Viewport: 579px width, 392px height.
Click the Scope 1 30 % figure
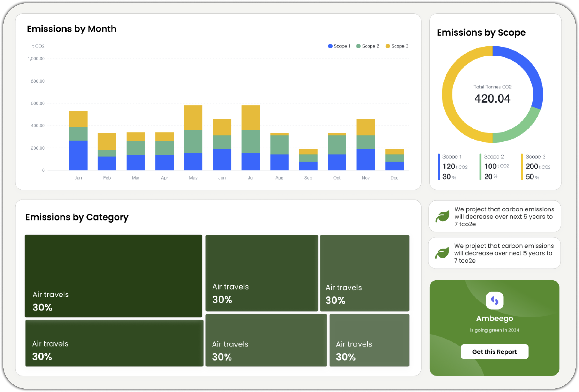coord(449,177)
